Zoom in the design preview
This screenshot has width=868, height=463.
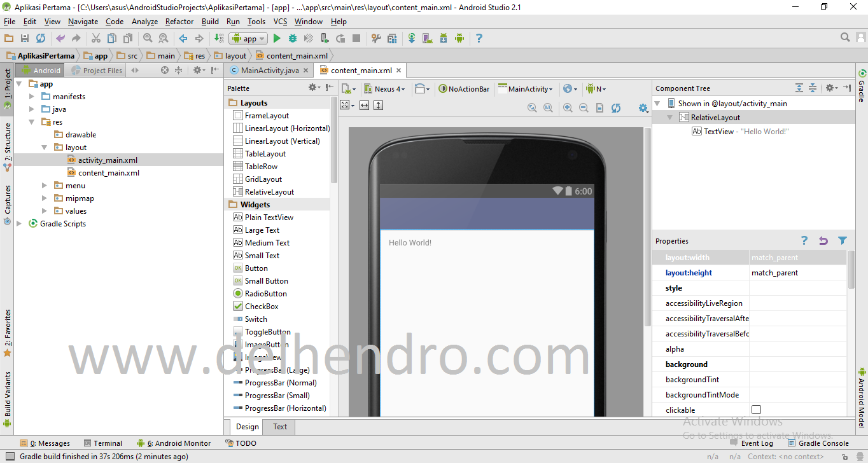tap(568, 108)
